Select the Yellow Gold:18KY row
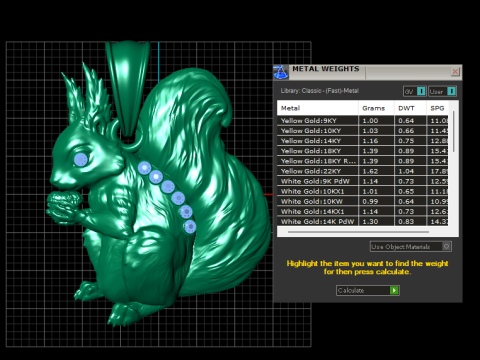This screenshot has height=360, width=480. pyautogui.click(x=363, y=151)
